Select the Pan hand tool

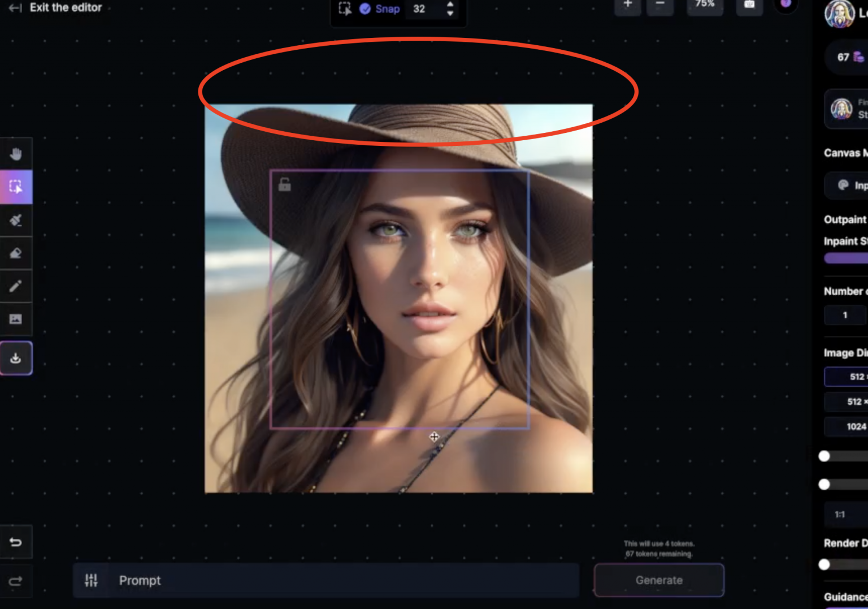tap(16, 154)
